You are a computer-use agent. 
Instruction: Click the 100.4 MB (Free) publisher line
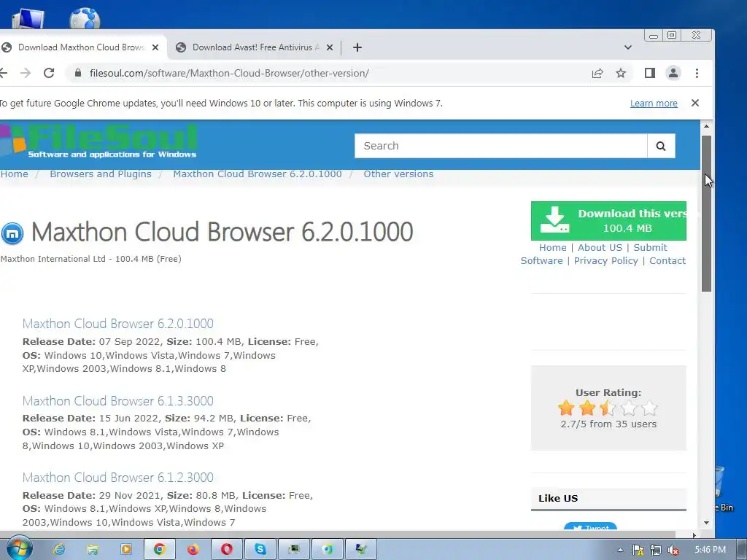coord(91,259)
